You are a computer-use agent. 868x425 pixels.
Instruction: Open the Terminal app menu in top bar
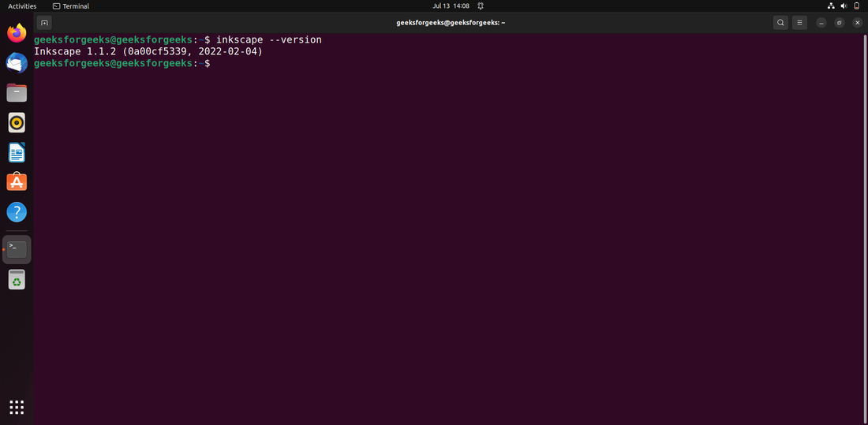[71, 6]
